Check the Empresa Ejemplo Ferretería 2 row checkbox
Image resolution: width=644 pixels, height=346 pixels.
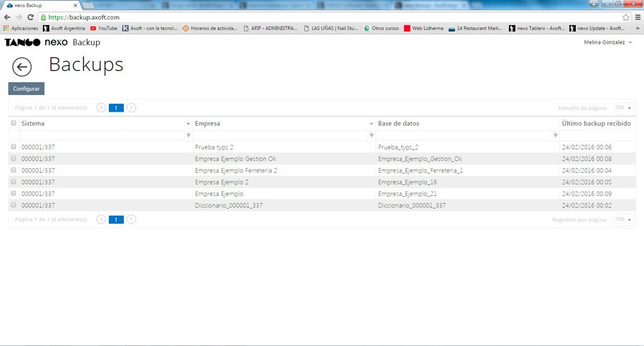coord(14,169)
